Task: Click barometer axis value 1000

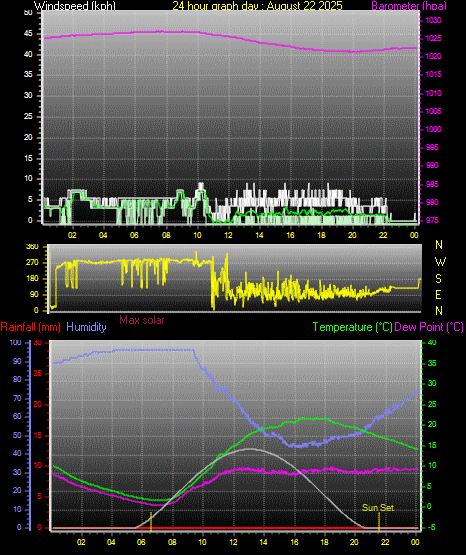Action: 433,129
